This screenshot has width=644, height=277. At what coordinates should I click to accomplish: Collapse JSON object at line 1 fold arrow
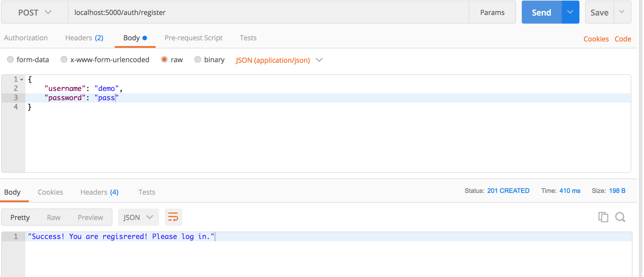pyautogui.click(x=22, y=79)
